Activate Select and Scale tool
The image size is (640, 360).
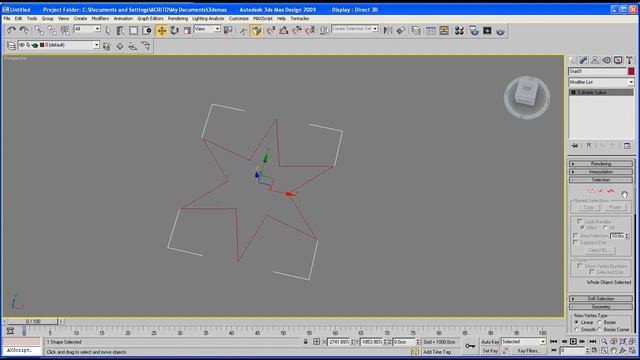(187, 30)
